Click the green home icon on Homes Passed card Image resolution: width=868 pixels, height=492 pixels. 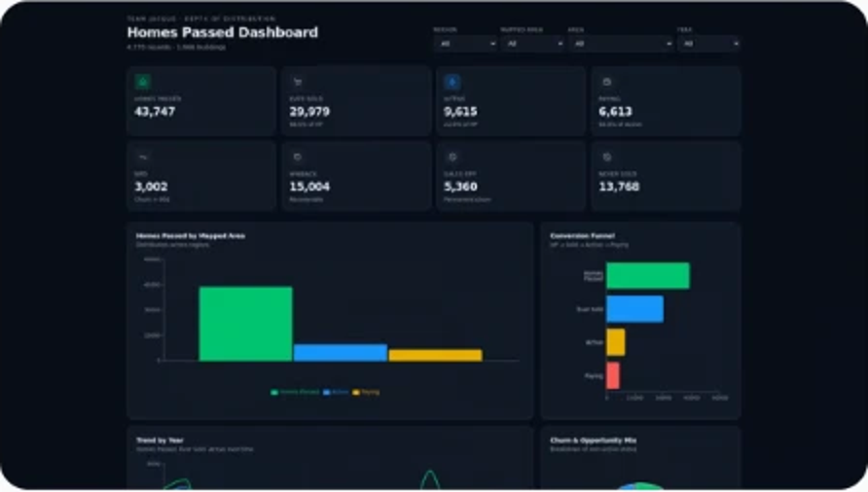coord(143,82)
